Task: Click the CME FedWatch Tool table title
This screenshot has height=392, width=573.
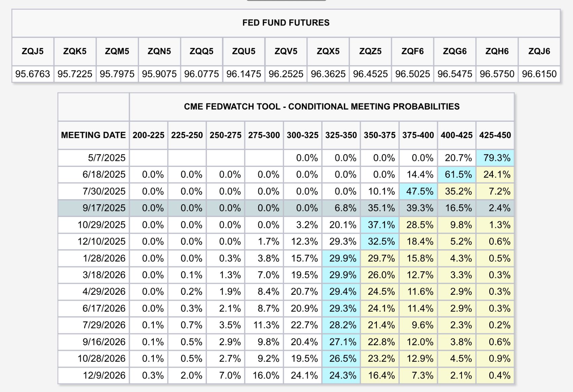Action: point(322,106)
